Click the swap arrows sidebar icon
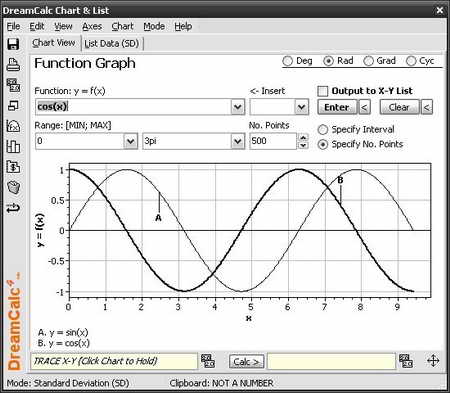This screenshot has height=393, width=450. pos(13,208)
